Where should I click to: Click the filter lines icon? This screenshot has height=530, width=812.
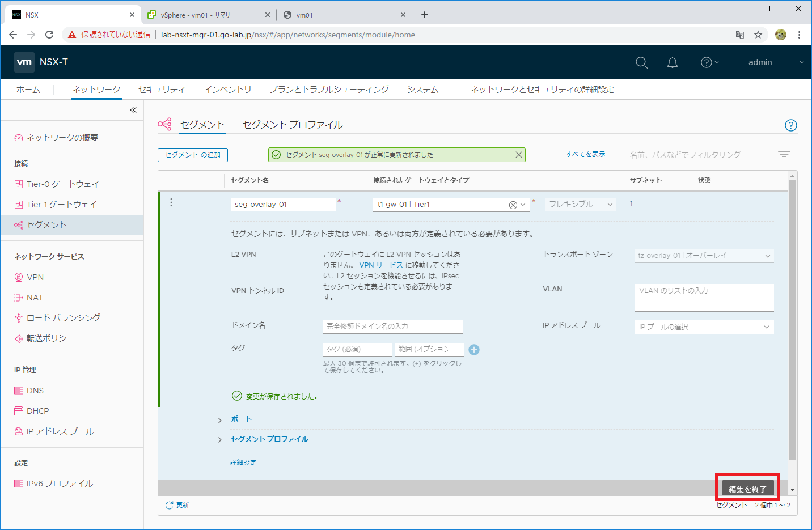tap(784, 154)
